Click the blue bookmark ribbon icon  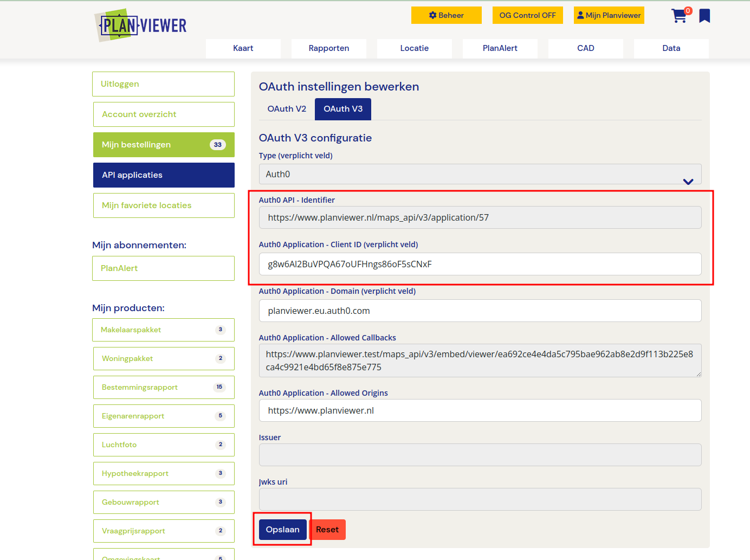704,16
